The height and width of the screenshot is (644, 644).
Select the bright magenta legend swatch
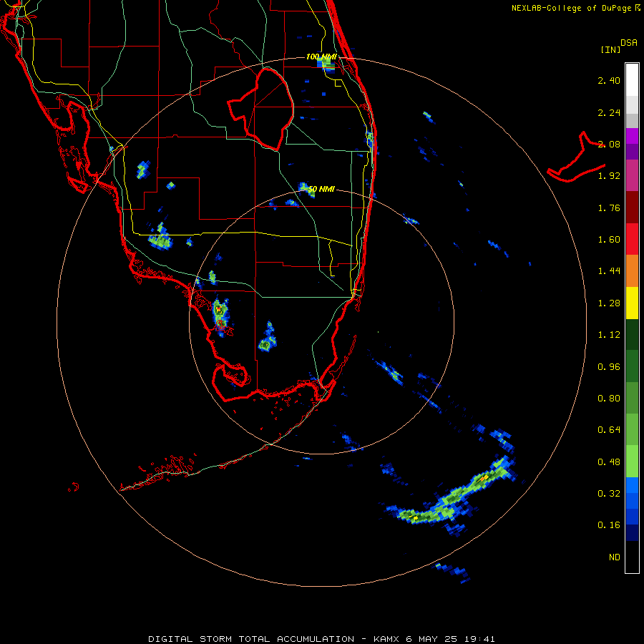click(632, 136)
